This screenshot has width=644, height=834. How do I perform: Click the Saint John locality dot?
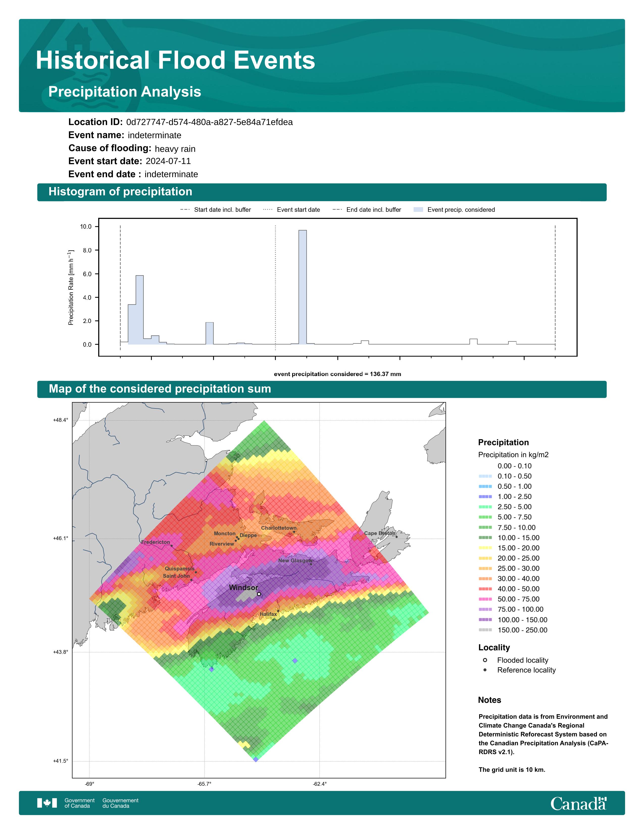point(191,580)
